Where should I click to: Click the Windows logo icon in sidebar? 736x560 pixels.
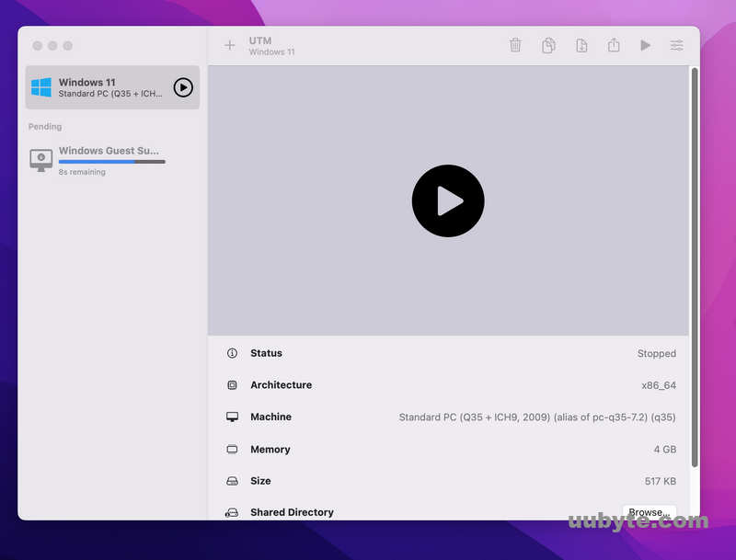[41, 87]
